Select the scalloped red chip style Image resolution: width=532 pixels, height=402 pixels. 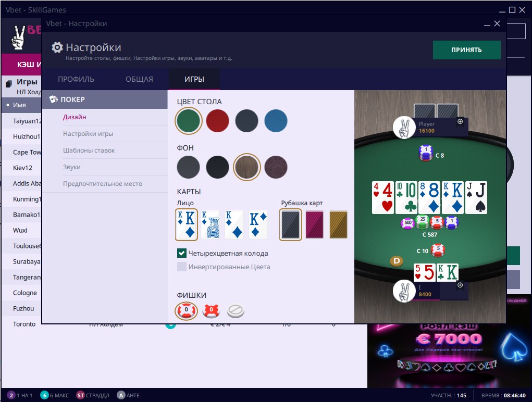click(x=211, y=311)
